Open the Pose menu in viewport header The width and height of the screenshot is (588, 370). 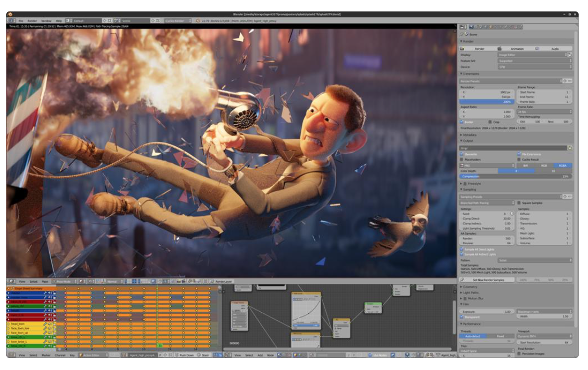point(45,281)
